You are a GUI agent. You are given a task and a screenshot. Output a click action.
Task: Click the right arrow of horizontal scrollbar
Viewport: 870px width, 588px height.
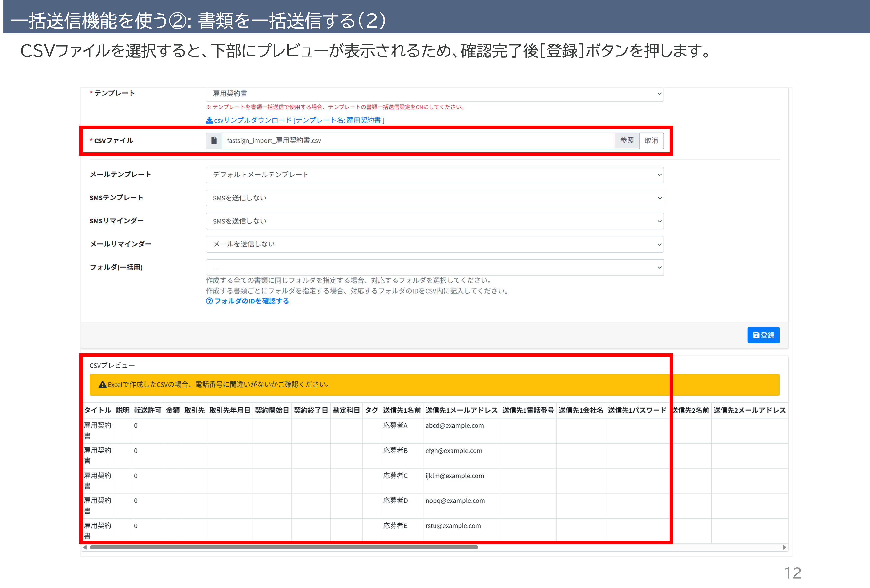pos(784,547)
